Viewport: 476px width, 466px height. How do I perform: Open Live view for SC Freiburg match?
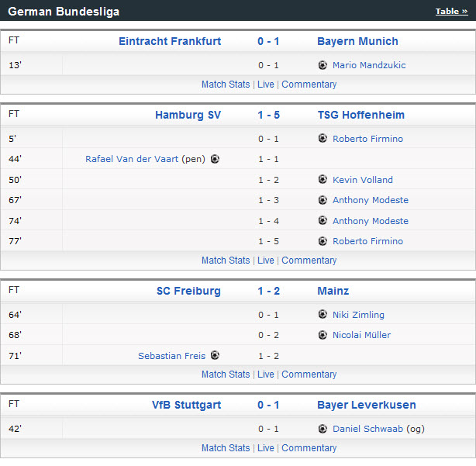click(x=266, y=374)
